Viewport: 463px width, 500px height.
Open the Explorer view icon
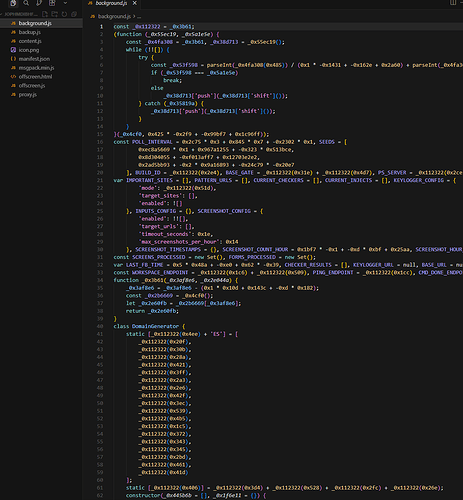coord(13,3)
